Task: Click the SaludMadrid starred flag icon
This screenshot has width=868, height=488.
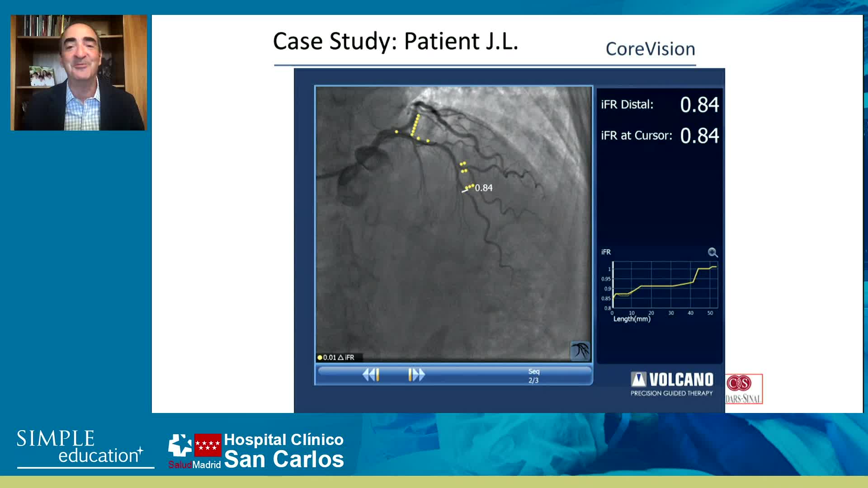Action: point(208,445)
